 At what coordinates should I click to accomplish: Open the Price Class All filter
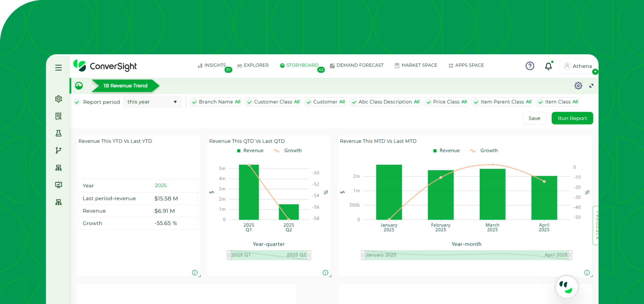446,102
